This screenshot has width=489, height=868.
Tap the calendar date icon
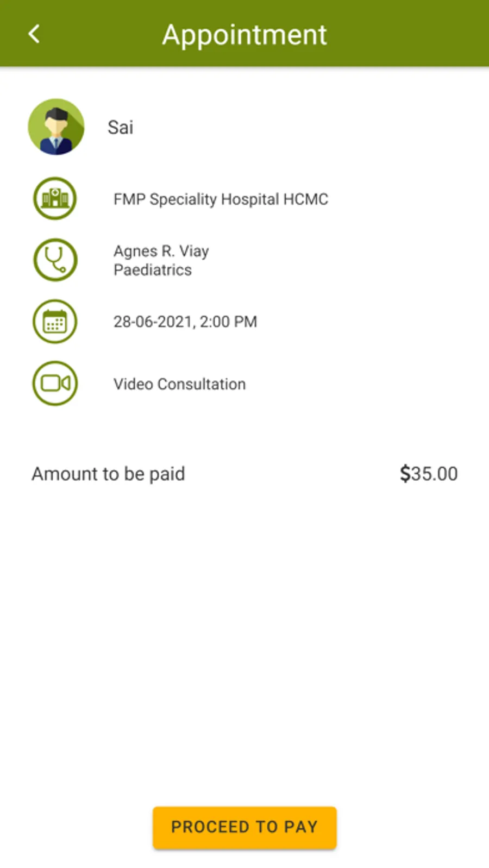coord(55,322)
